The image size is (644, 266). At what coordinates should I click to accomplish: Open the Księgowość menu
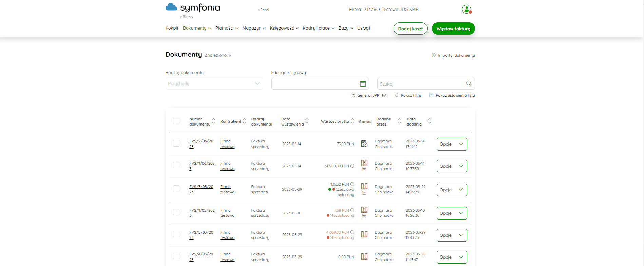click(284, 28)
